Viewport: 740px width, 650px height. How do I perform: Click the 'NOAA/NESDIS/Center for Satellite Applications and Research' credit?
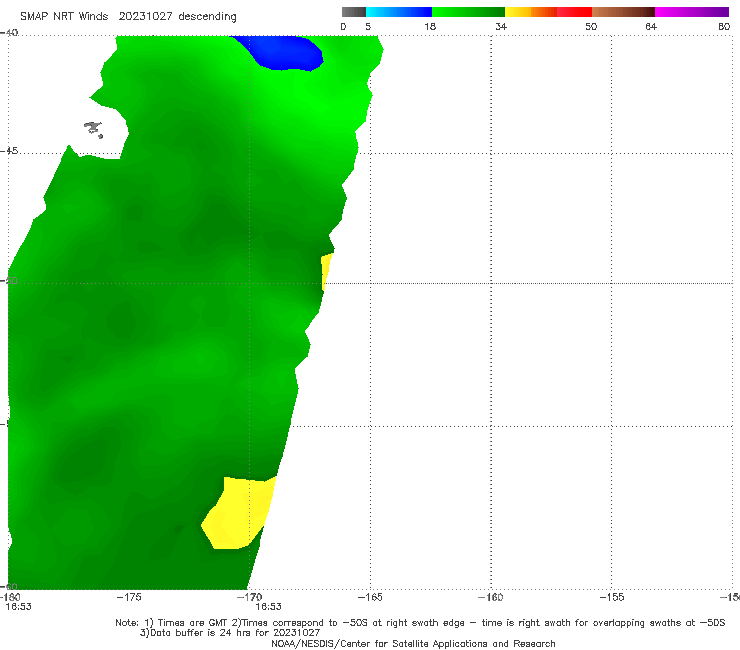click(x=413, y=644)
